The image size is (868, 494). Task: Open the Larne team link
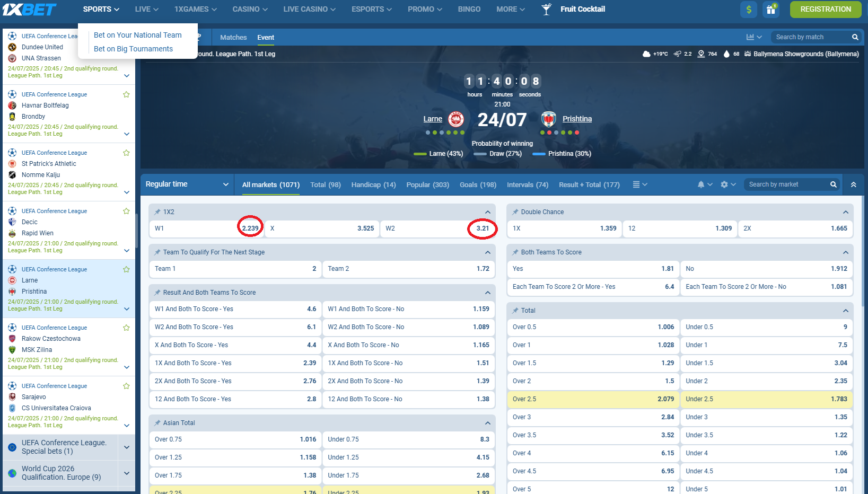(433, 119)
